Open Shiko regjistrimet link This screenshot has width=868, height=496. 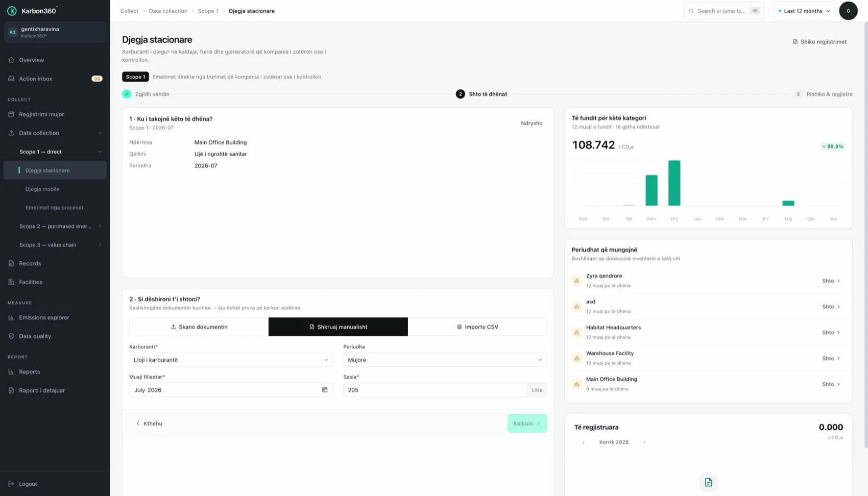(x=819, y=42)
